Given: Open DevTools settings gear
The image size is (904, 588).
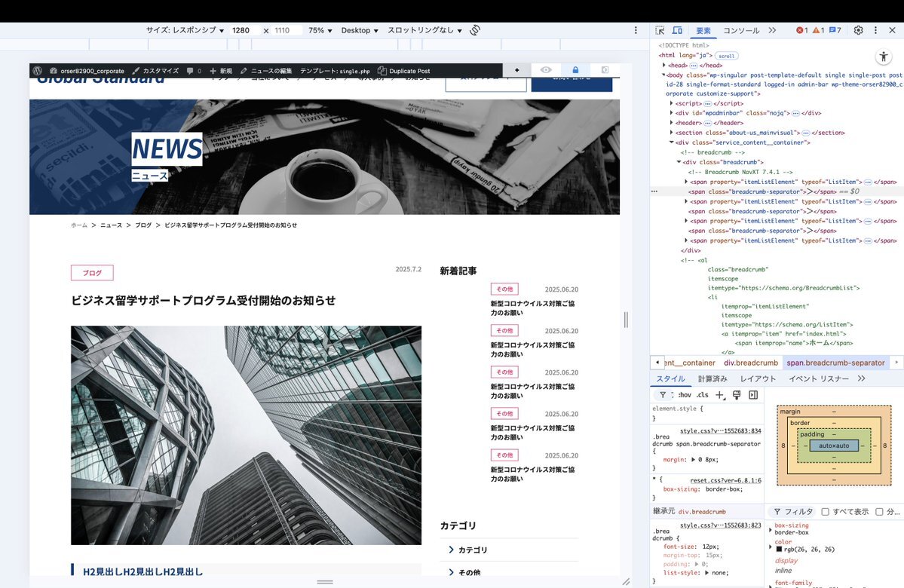Looking at the screenshot, I should pyautogui.click(x=859, y=31).
